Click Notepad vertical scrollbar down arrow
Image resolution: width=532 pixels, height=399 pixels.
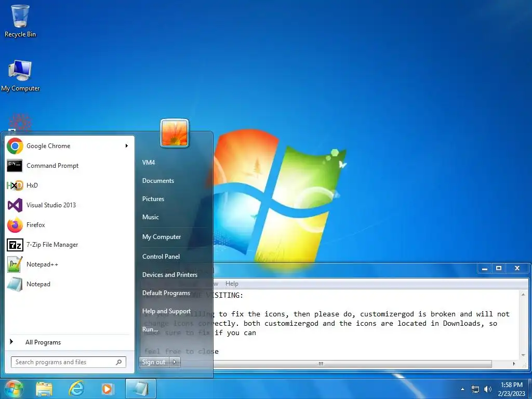pyautogui.click(x=523, y=355)
